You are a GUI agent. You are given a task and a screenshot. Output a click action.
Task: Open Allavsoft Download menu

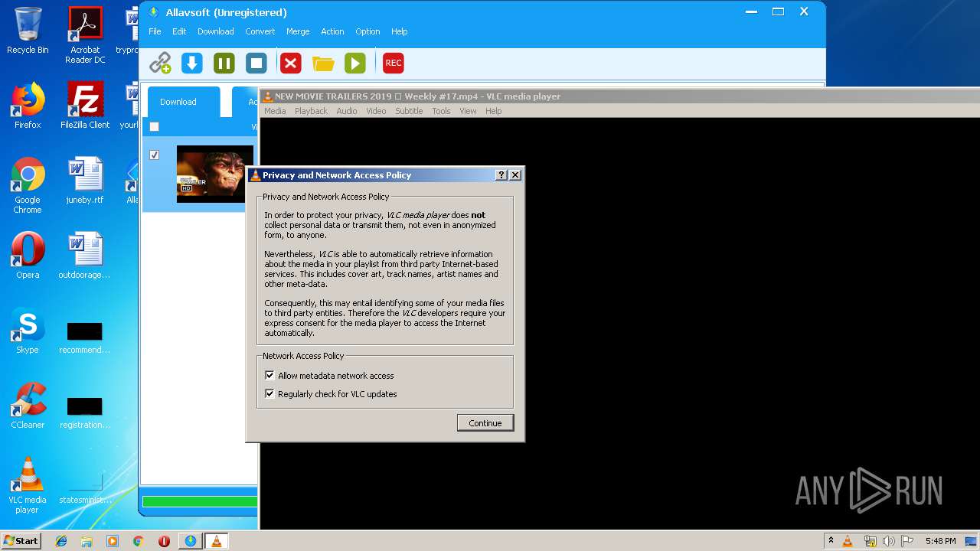coord(216,31)
